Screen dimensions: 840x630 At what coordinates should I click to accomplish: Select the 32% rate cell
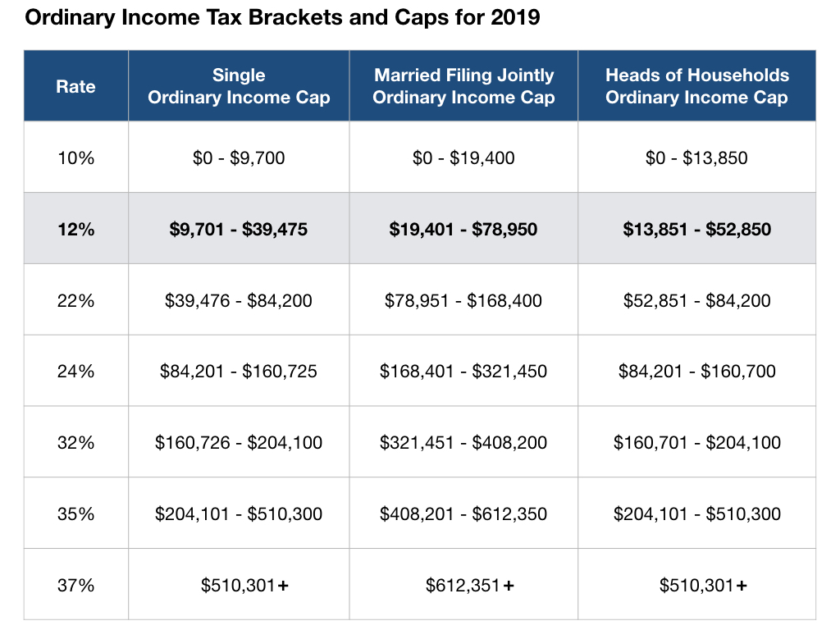pos(75,443)
